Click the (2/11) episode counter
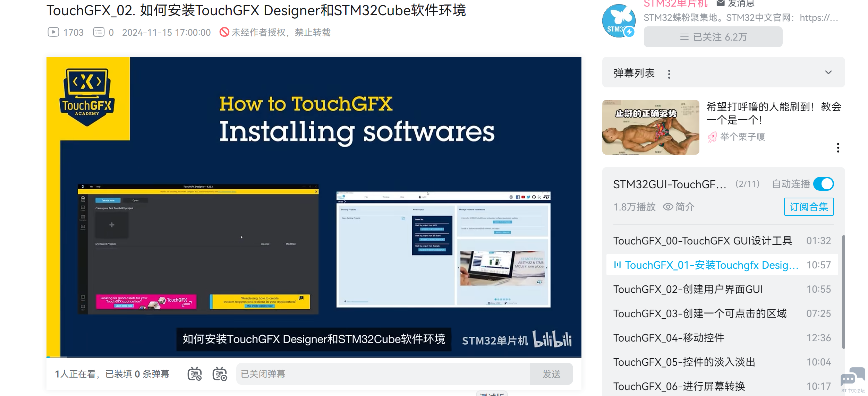 pos(747,184)
